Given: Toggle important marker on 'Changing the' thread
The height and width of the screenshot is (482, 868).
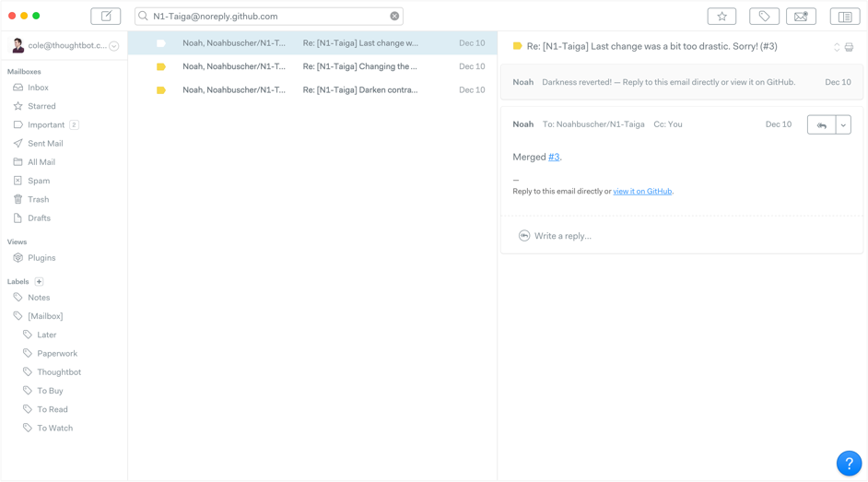Looking at the screenshot, I should 161,66.
